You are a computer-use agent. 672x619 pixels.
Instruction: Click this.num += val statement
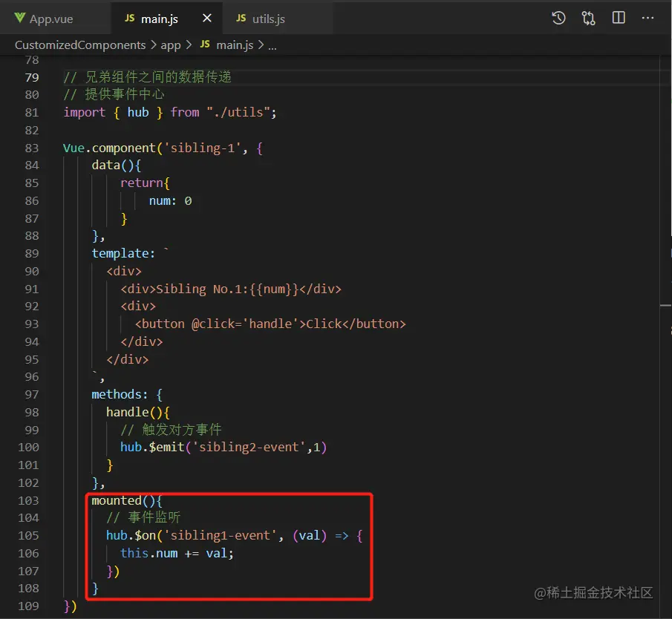click(177, 554)
